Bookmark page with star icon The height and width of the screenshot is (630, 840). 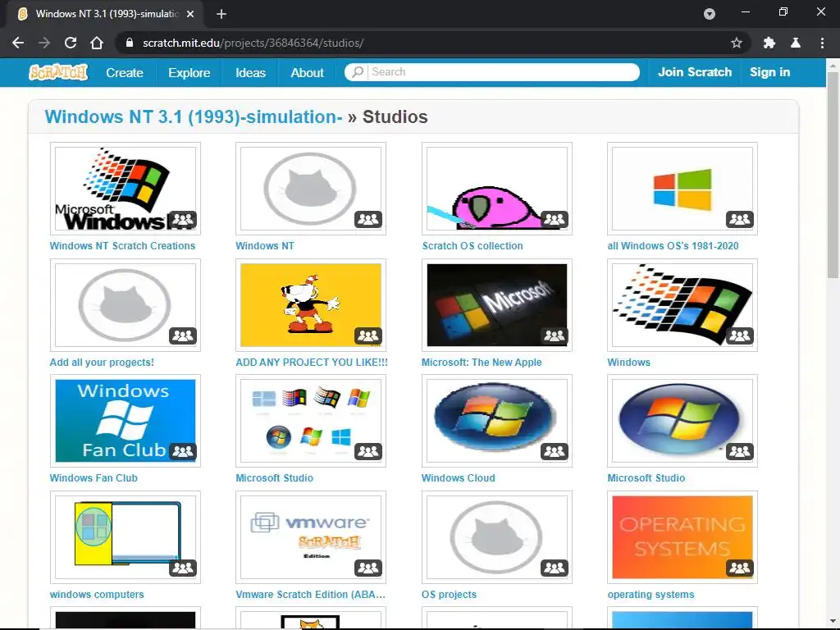tap(737, 43)
